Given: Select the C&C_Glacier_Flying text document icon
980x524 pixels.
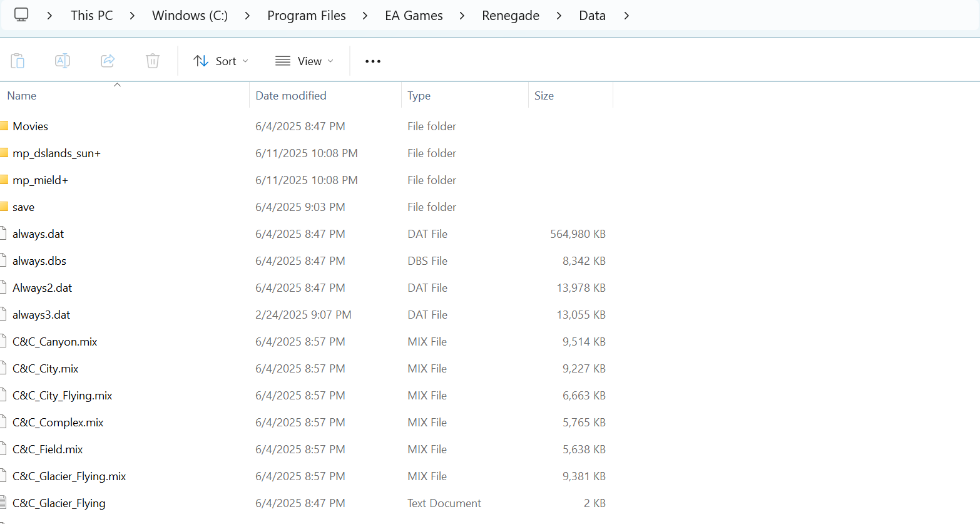Looking at the screenshot, I should pos(4,503).
